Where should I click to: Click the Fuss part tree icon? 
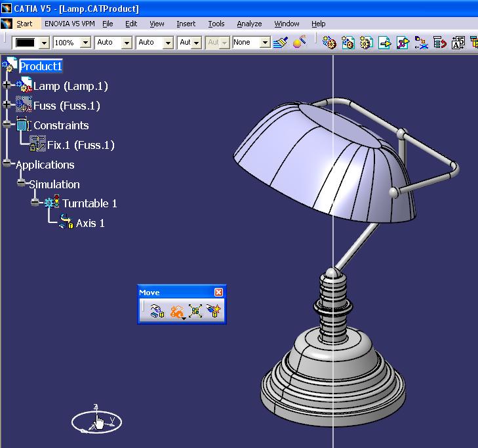24,104
